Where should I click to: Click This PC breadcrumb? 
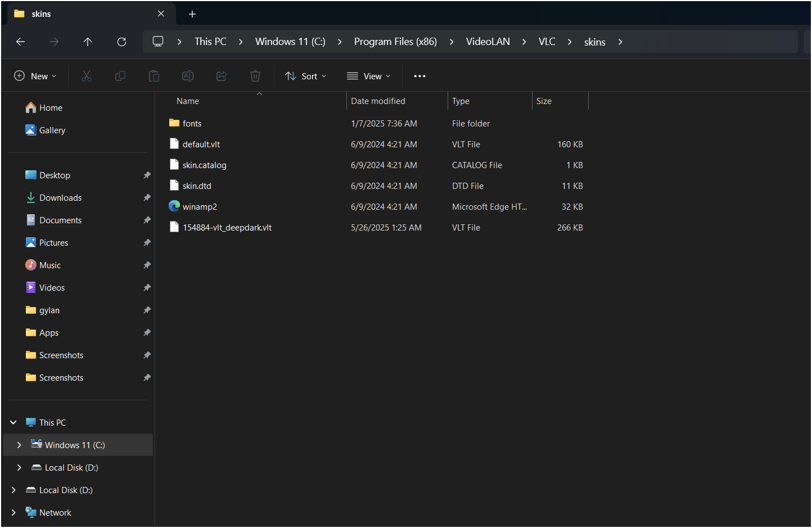click(210, 42)
